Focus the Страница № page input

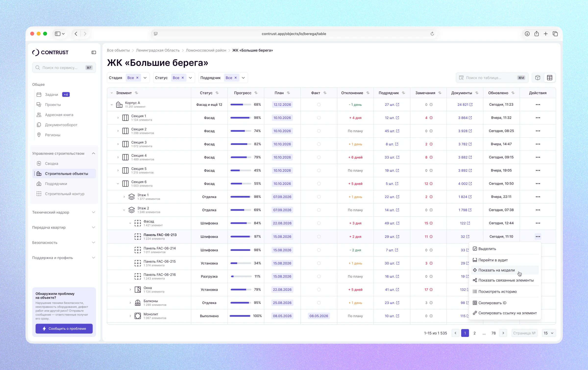pos(524,333)
